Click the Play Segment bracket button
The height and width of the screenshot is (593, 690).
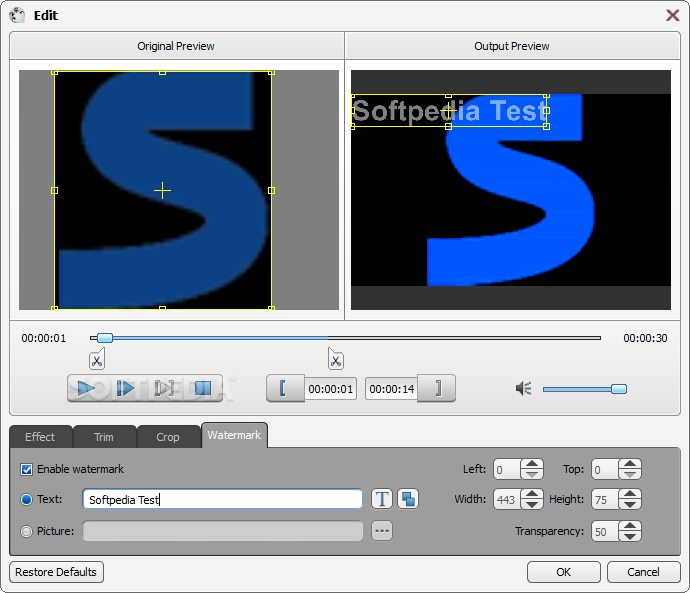tap(164, 388)
